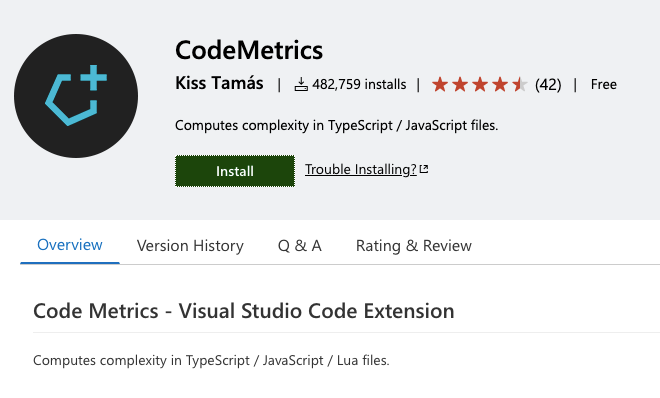Click the 'Code Metrics - Visual Studio Code Extension' heading
The width and height of the screenshot is (660, 398).
coord(244,311)
